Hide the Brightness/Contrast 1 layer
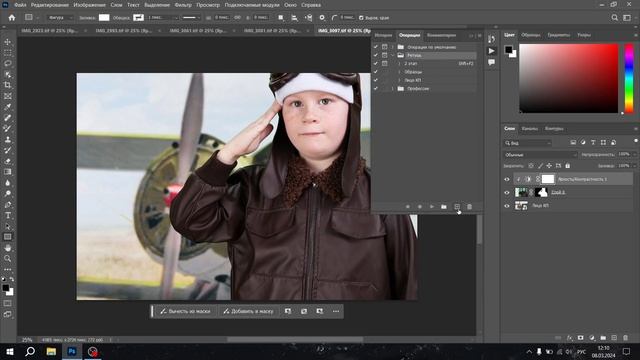Viewport: 640px width, 360px height. pos(507,179)
